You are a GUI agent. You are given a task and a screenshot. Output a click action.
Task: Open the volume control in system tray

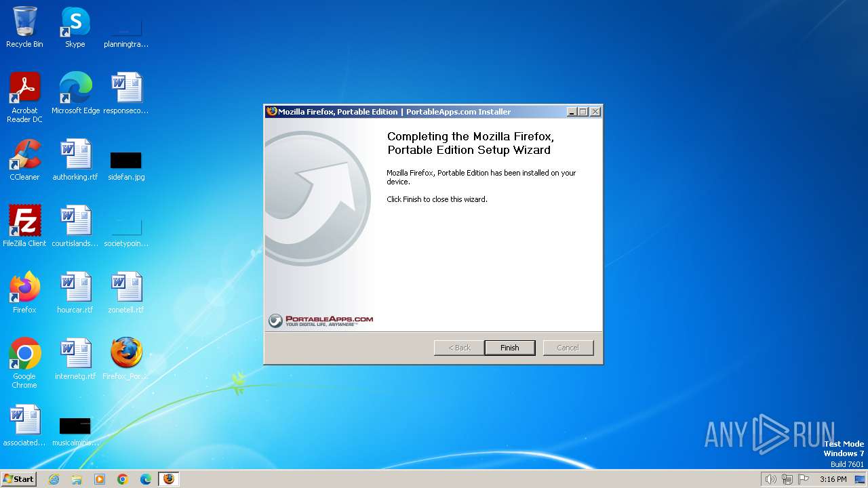point(771,479)
